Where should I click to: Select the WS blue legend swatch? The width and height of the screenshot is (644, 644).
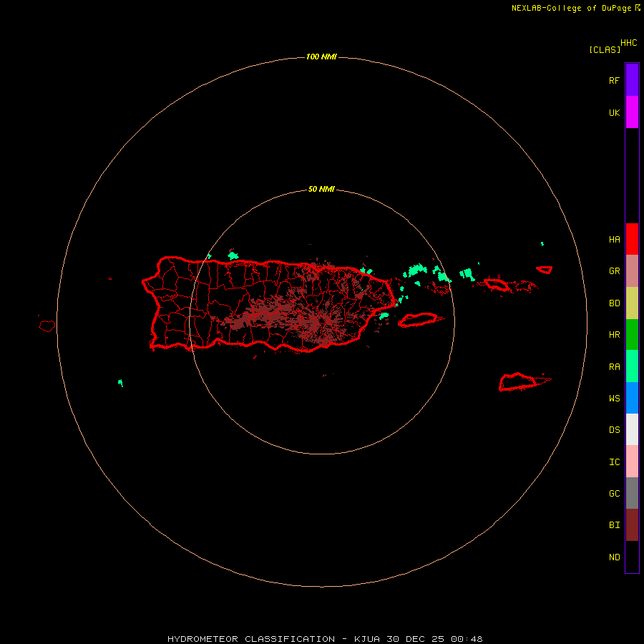click(632, 398)
